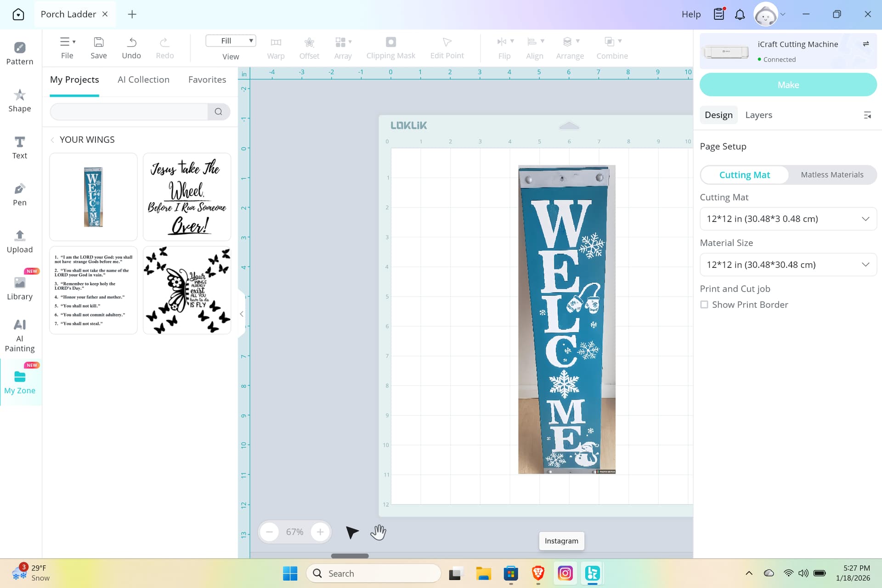The height and width of the screenshot is (588, 882).
Task: Click zoom in plus button
Action: (x=320, y=532)
